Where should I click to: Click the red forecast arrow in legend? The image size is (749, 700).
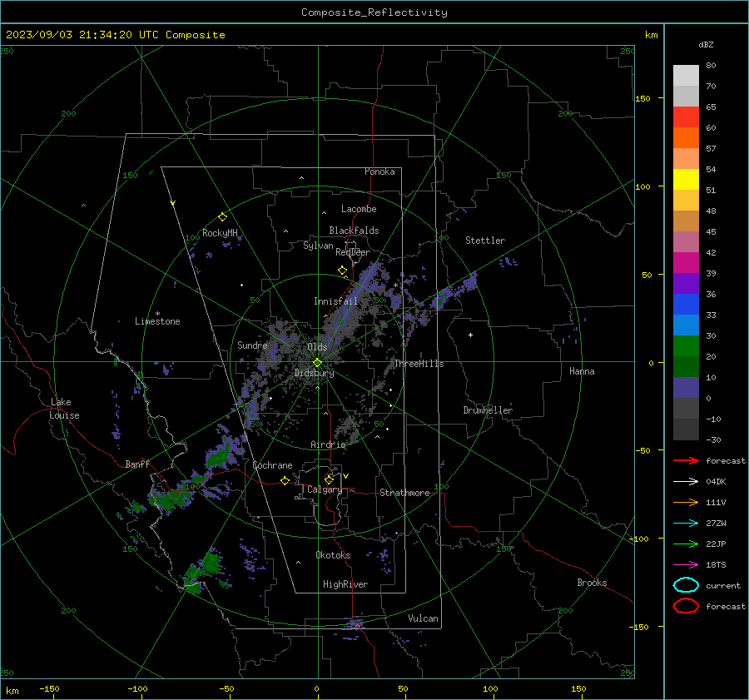point(686,460)
